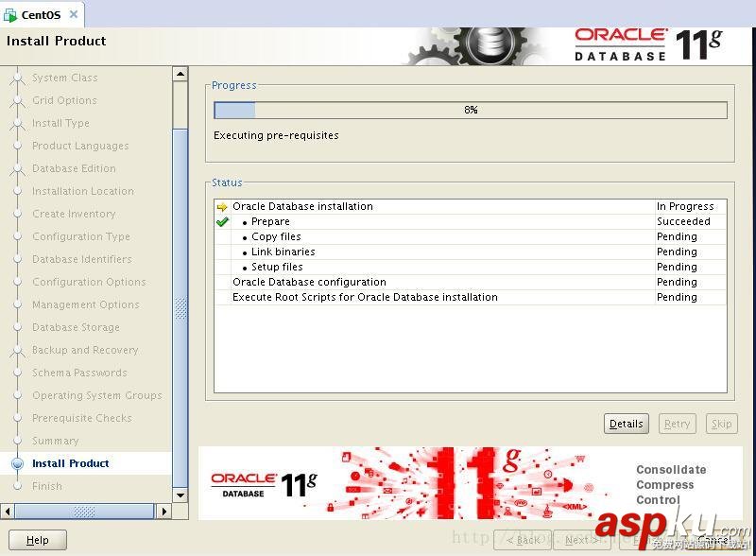Viewport: 756px width, 556px height.
Task: Click the Install Product step bullet icon
Action: point(17,464)
